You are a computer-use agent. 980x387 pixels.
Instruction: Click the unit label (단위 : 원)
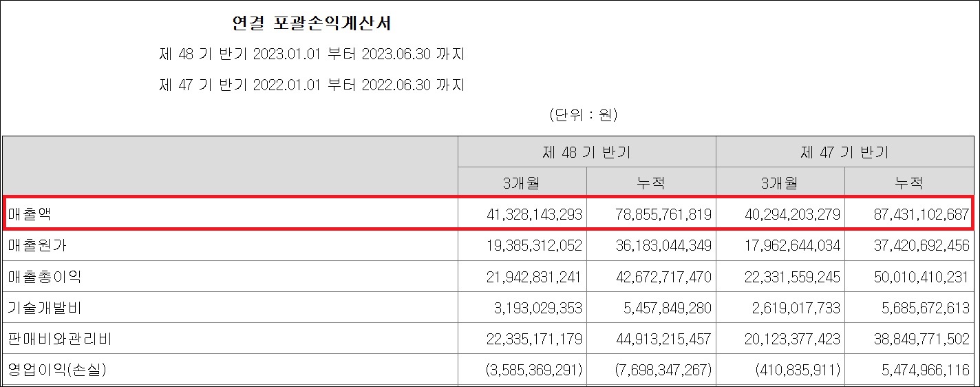click(x=584, y=115)
